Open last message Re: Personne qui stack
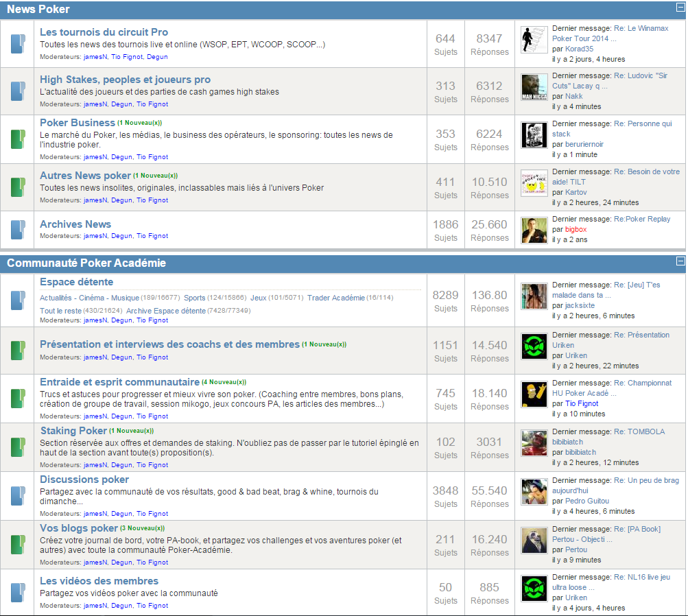Image resolution: width=688 pixels, height=616 pixels. tap(612, 129)
